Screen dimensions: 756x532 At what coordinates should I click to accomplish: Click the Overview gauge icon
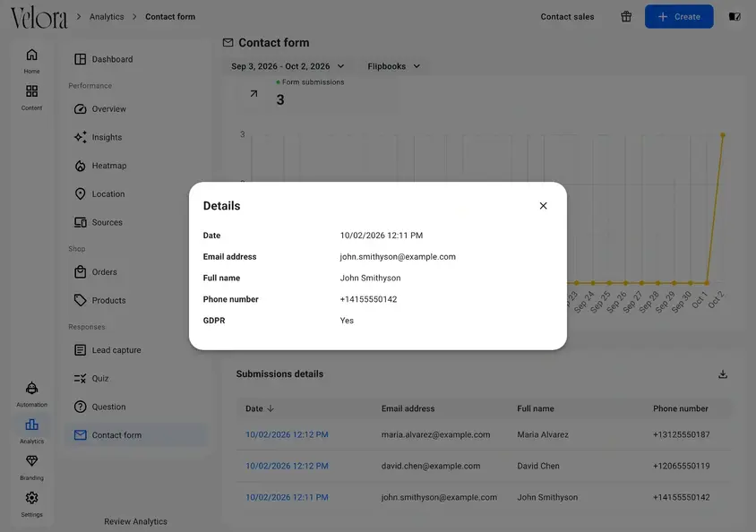pos(80,109)
